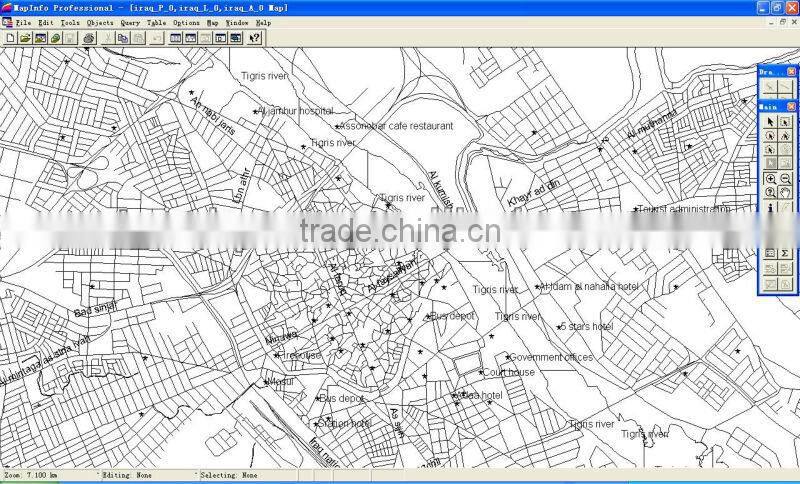
Task: Click the 'Government offices' map label
Action: point(552,357)
